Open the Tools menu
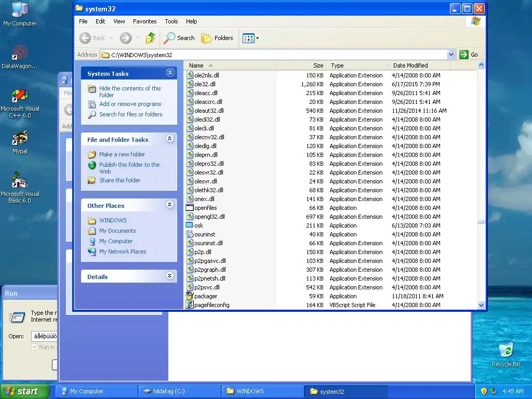Viewport: 532px width, 399px height. (x=171, y=21)
